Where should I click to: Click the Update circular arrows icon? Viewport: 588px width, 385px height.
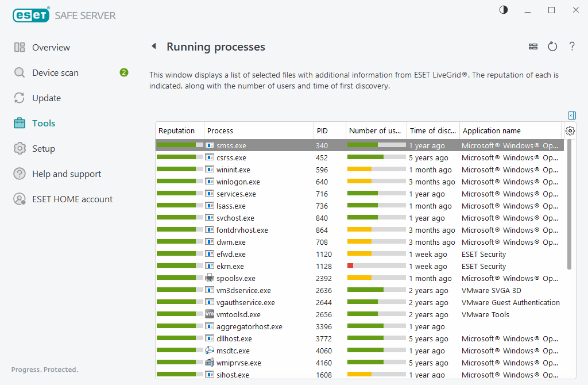click(x=20, y=98)
